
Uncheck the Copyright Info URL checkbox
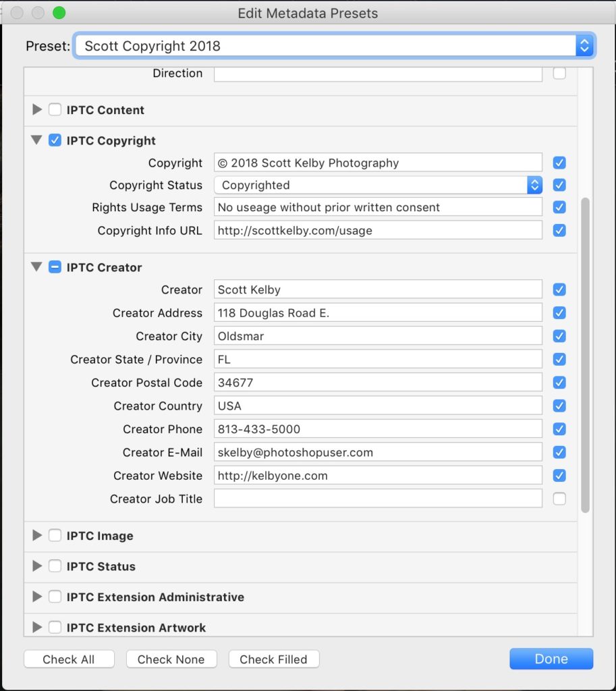tap(559, 230)
